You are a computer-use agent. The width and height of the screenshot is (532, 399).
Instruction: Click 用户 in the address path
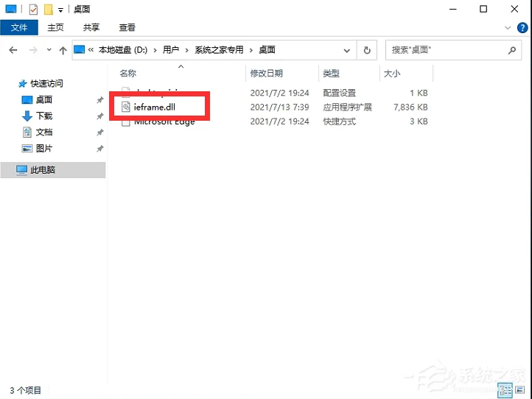point(171,50)
